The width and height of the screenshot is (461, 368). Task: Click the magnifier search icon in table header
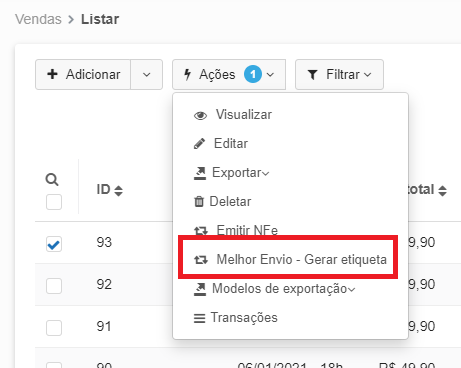pyautogui.click(x=52, y=179)
